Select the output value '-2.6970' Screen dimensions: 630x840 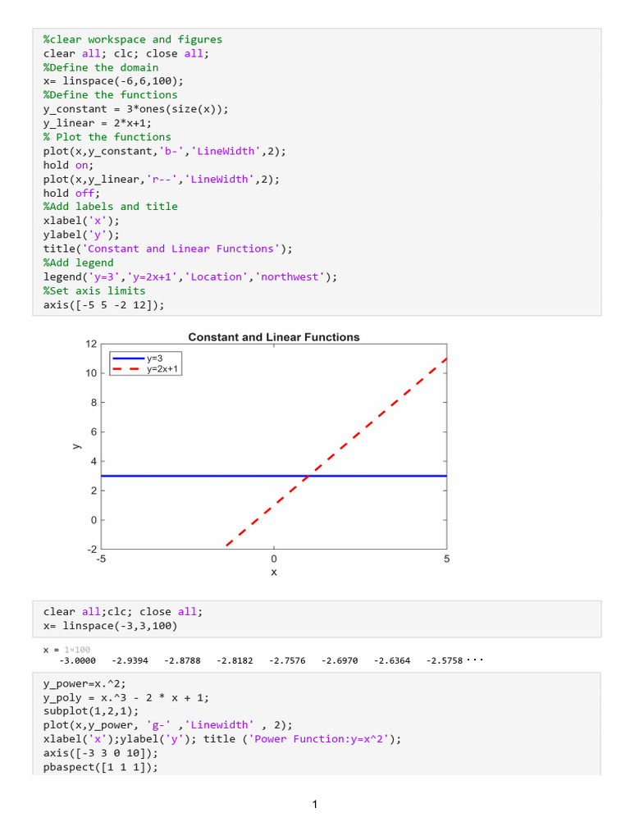pos(340,660)
